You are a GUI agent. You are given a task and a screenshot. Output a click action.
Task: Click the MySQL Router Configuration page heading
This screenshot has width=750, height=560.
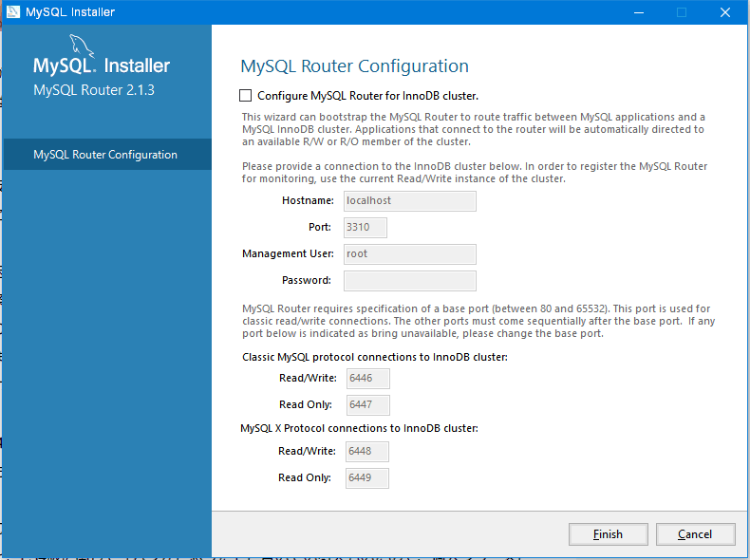pyautogui.click(x=354, y=66)
